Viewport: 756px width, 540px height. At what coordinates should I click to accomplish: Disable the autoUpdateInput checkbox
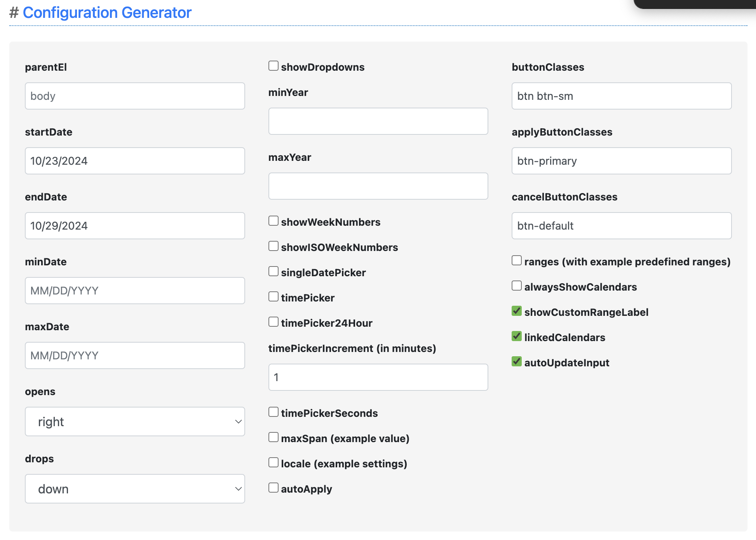(517, 361)
